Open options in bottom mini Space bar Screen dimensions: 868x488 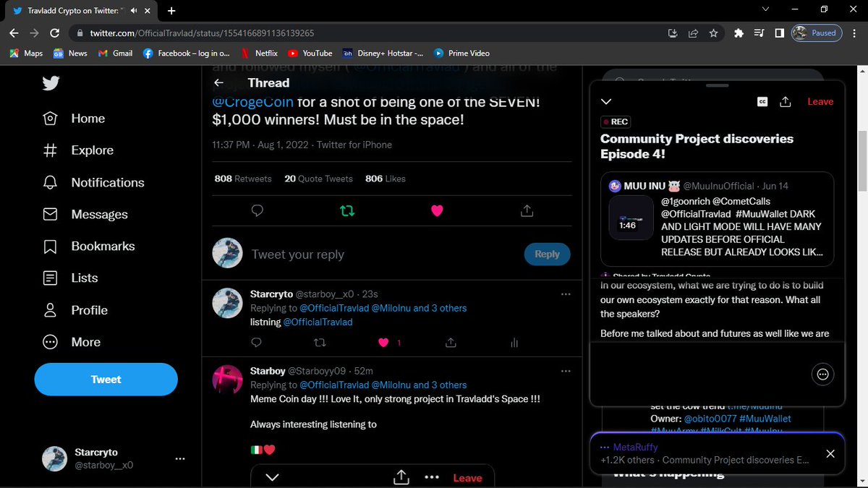click(432, 478)
